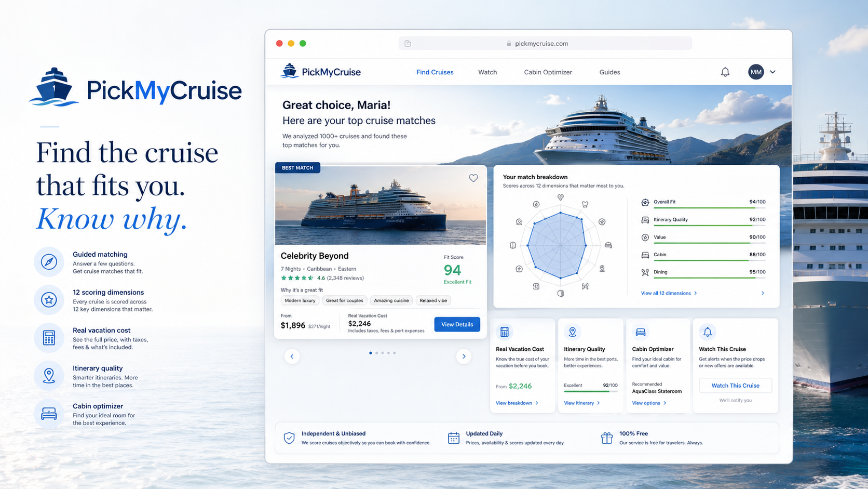
Task: Click the chevron right of the match breakdown list
Action: tap(763, 293)
